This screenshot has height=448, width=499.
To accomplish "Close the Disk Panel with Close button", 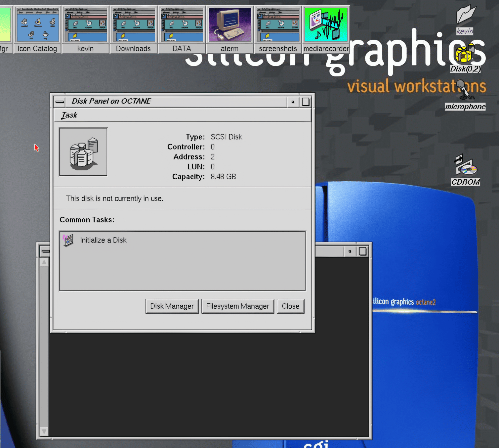I will point(290,306).
